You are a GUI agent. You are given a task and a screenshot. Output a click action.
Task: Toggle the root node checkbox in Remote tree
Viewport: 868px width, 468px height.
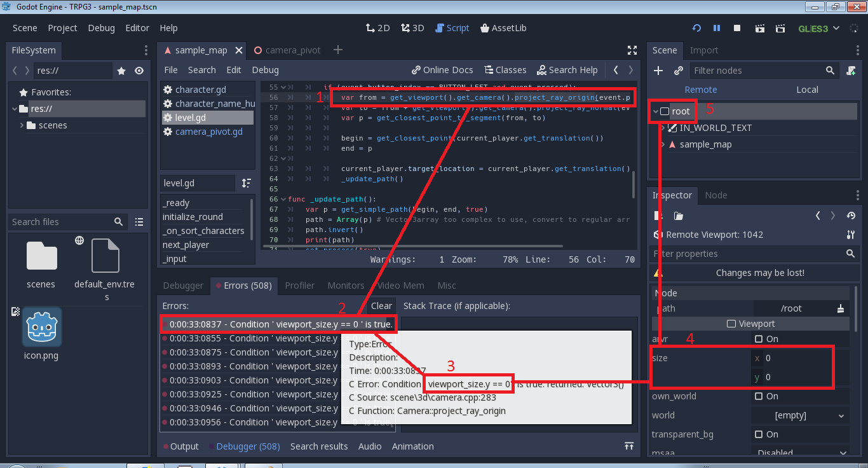[664, 111]
